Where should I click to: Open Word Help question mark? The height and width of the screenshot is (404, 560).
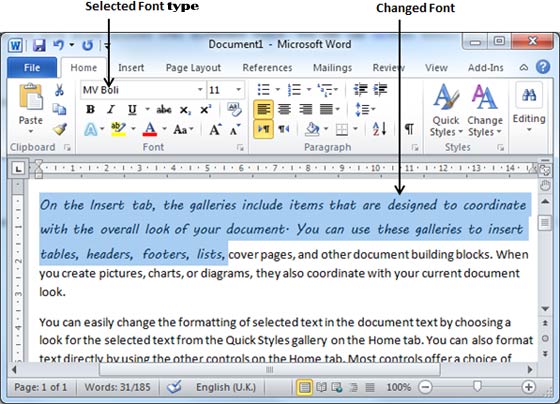pyautogui.click(x=543, y=67)
